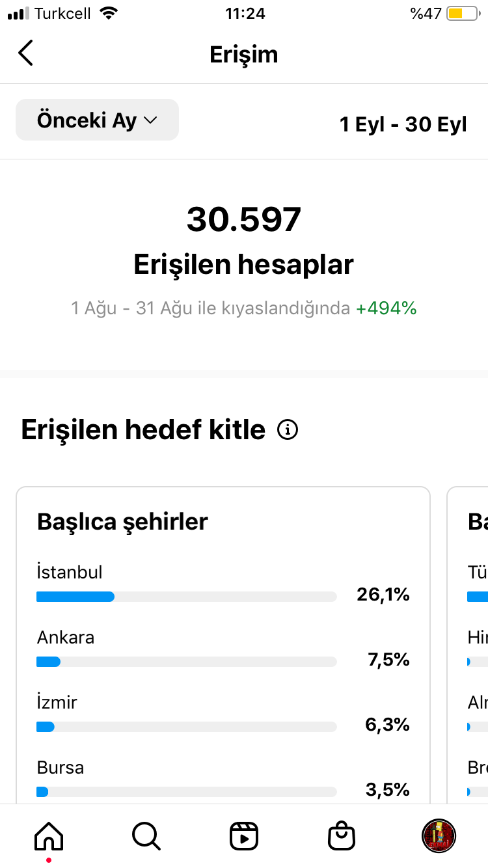This screenshot has width=488, height=868.
Task: Open the profile avatar tab
Action: coord(439,835)
